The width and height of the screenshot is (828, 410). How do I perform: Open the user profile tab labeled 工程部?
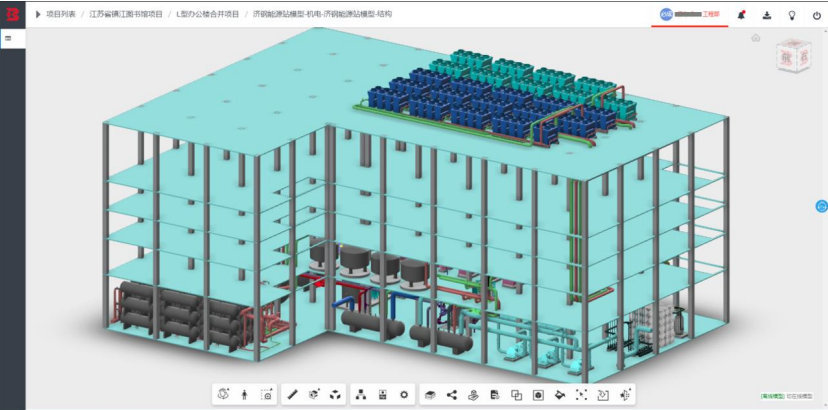click(690, 14)
